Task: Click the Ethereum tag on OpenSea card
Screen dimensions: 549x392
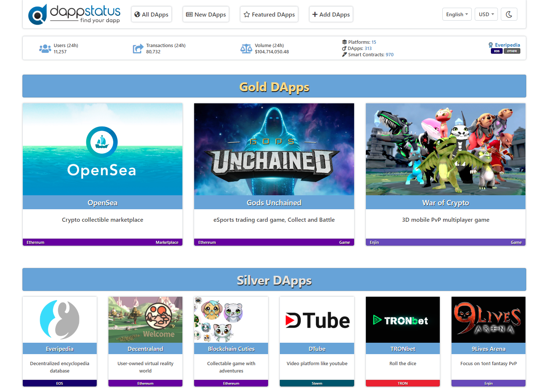Action: [x=35, y=242]
